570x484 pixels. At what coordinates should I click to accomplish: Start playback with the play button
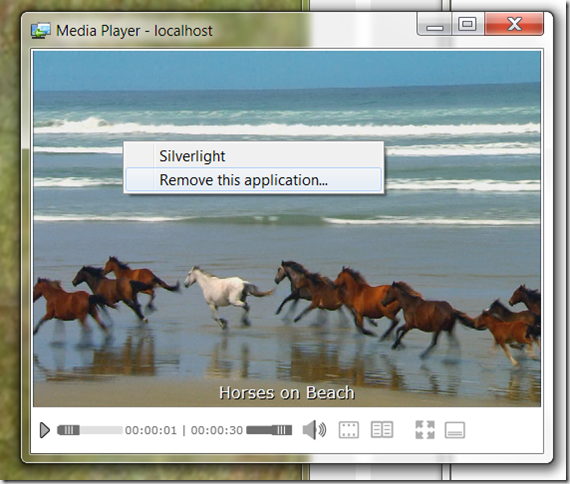(44, 430)
